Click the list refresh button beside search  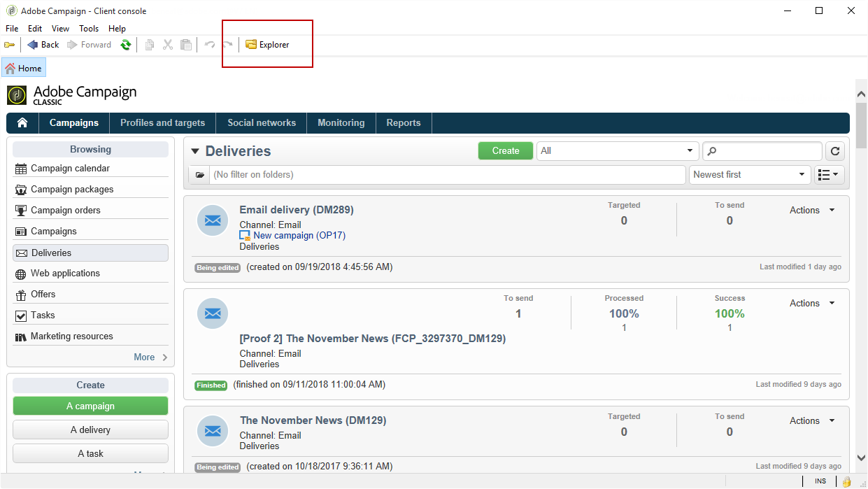tap(836, 150)
